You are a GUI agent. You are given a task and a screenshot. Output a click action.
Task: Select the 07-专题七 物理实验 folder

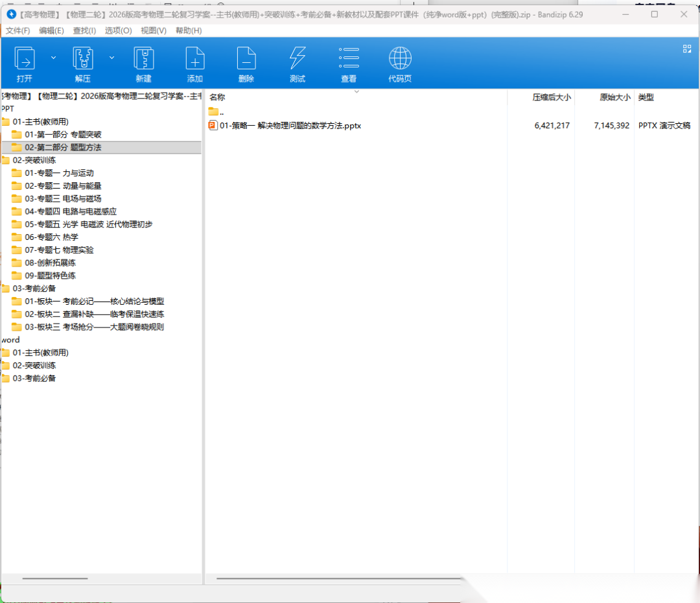point(59,250)
